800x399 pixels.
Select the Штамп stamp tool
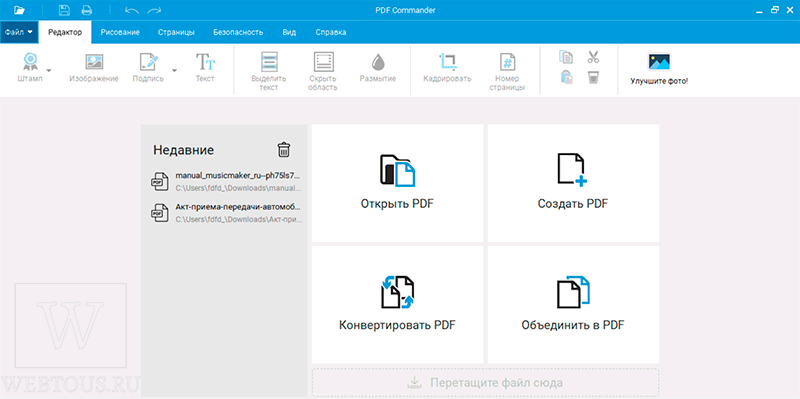[31, 68]
